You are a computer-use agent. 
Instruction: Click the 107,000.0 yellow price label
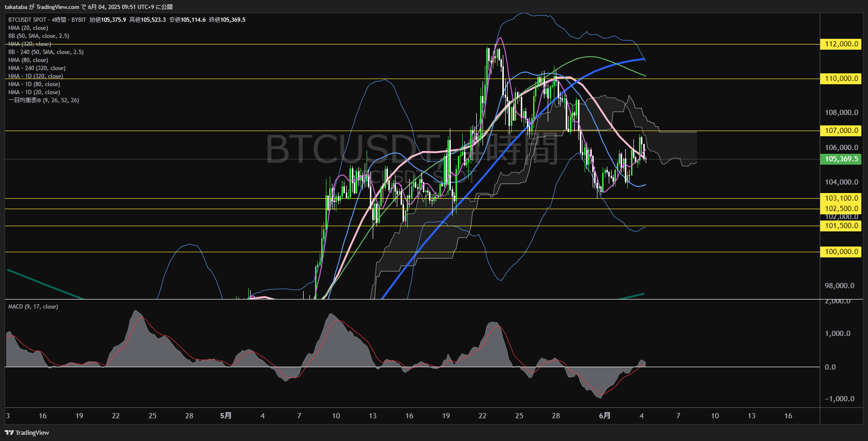(x=841, y=131)
